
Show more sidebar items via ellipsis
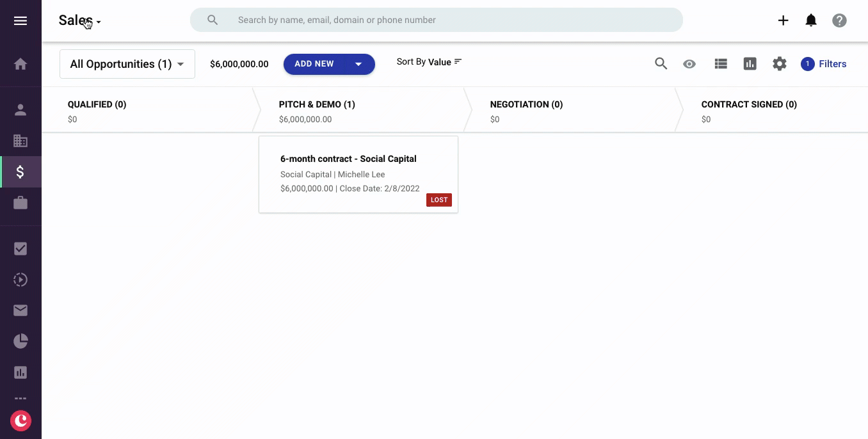point(20,399)
